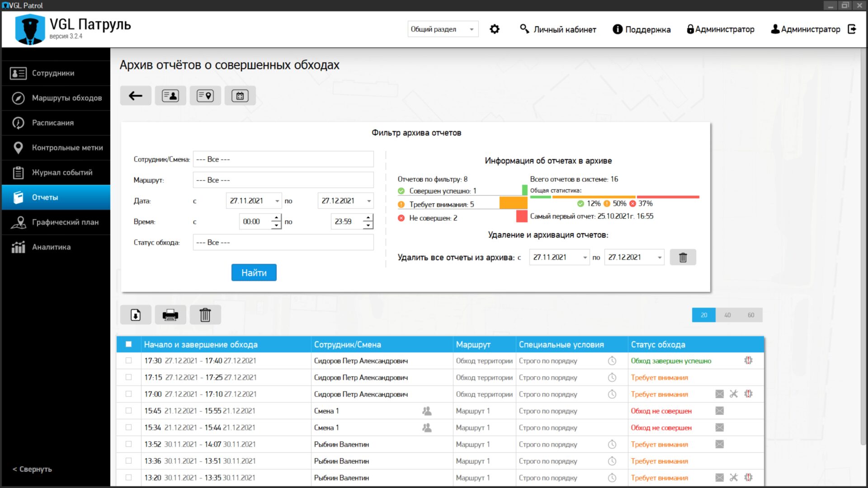The height and width of the screenshot is (488, 868).
Task: Open the archive deletion start date dropdown
Action: (559, 258)
